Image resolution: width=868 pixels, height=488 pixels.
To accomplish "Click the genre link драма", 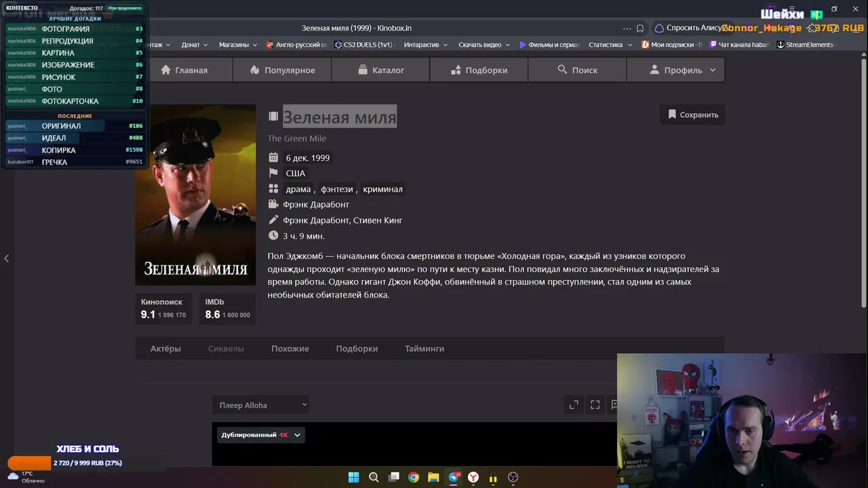I will (298, 189).
